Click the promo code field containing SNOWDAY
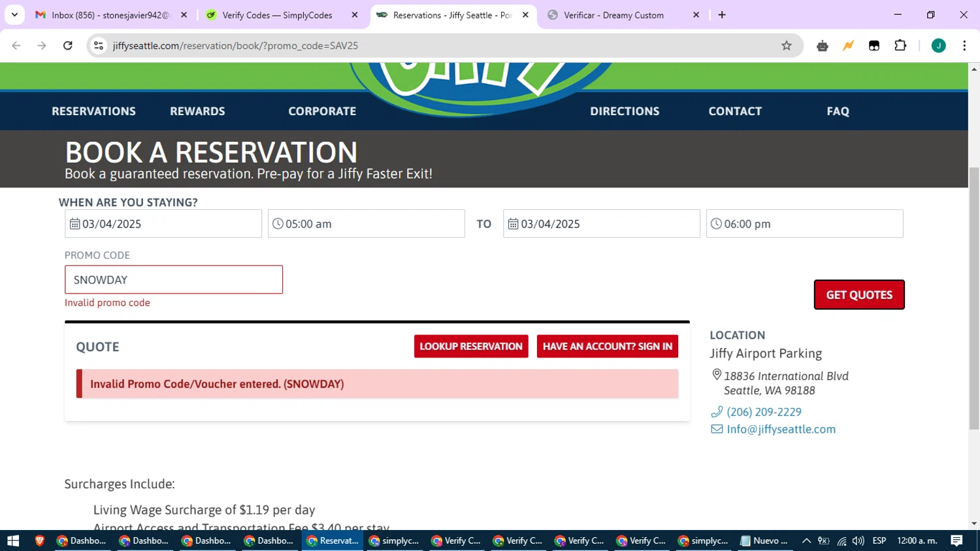980x551 pixels. coord(174,280)
